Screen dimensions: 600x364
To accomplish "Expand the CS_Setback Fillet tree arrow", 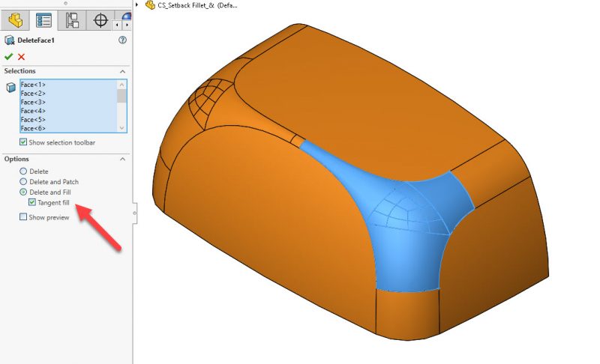I will [137, 4].
